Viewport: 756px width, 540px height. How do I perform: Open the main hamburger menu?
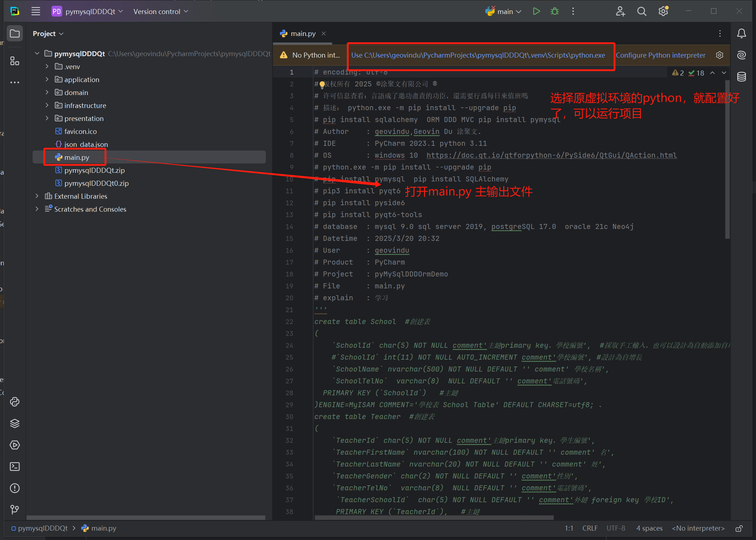(x=36, y=12)
